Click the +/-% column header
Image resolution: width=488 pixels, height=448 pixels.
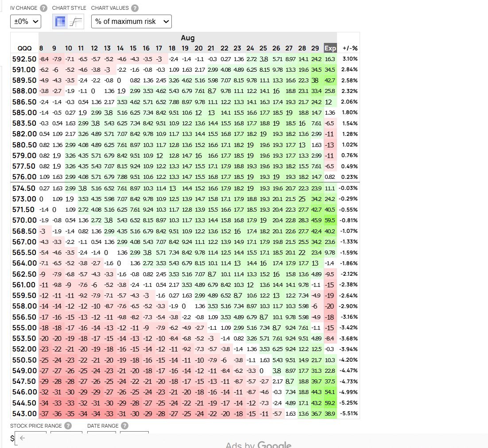(350, 48)
